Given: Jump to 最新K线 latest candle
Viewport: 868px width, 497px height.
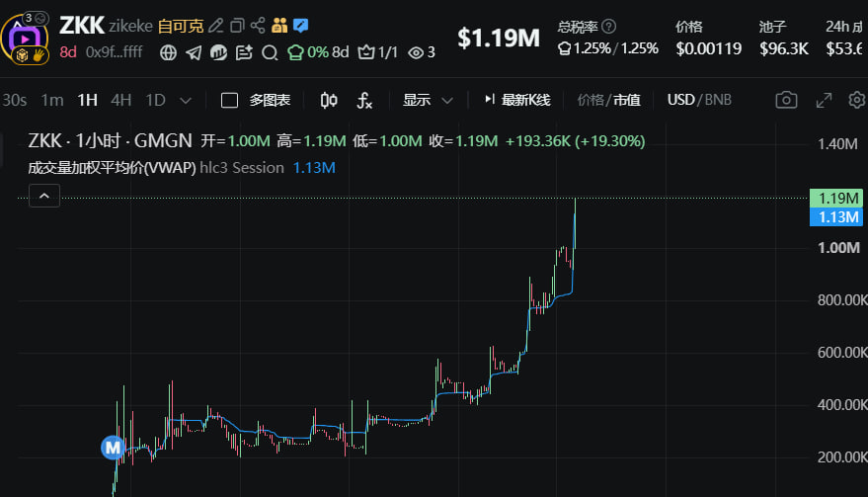Looking at the screenshot, I should [517, 100].
